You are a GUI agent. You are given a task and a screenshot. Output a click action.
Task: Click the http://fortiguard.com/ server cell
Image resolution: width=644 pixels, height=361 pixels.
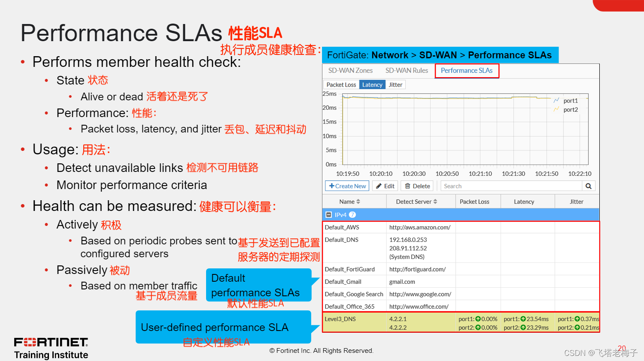click(417, 269)
